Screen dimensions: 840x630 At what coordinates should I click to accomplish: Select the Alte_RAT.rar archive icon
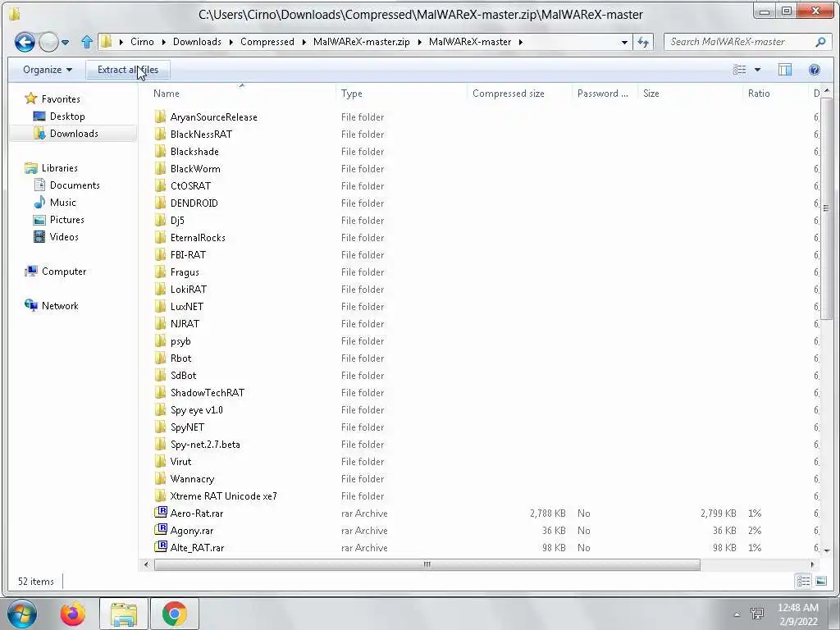coord(160,547)
